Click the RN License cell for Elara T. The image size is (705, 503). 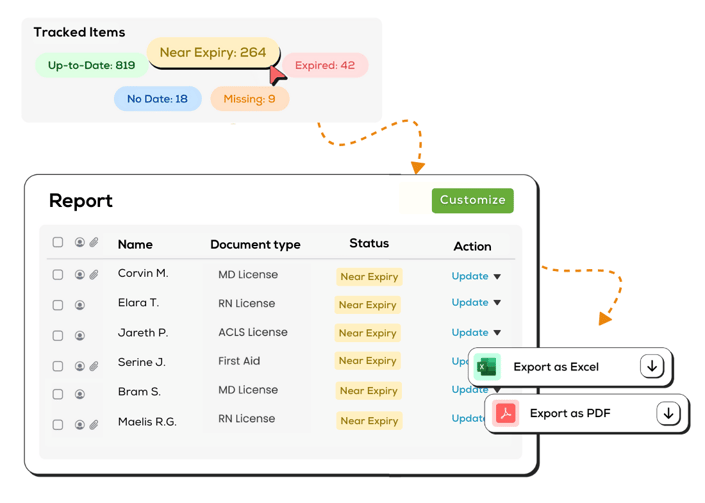point(246,303)
